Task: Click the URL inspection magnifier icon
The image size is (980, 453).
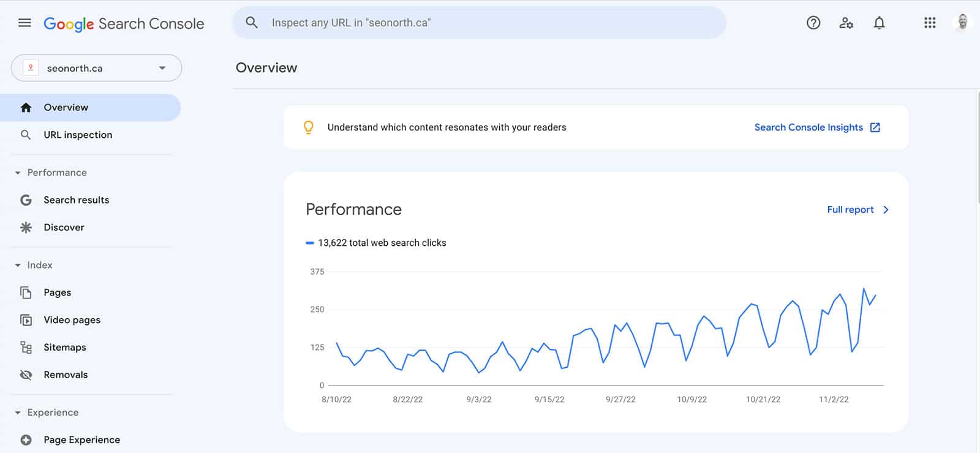Action: point(26,135)
